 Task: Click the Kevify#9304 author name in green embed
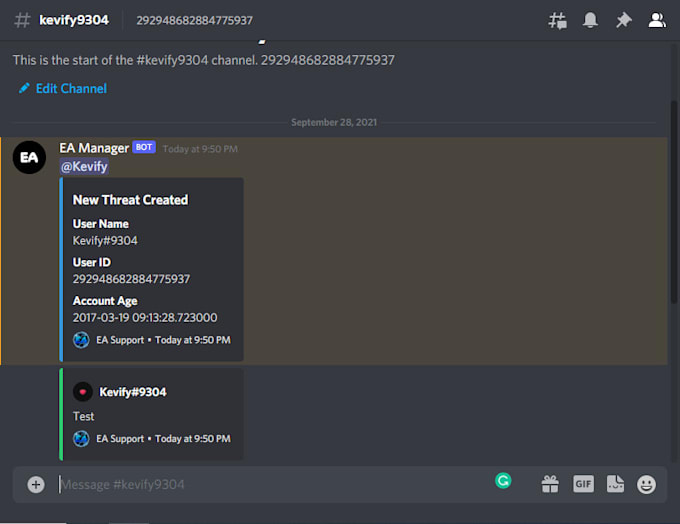tap(133, 392)
